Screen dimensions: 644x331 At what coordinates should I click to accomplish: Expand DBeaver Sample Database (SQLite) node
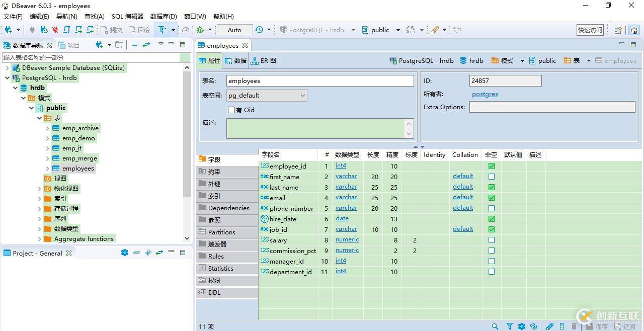pyautogui.click(x=7, y=68)
